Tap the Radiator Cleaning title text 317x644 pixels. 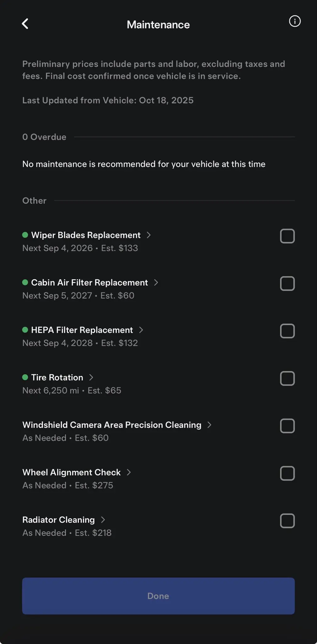coord(58,520)
